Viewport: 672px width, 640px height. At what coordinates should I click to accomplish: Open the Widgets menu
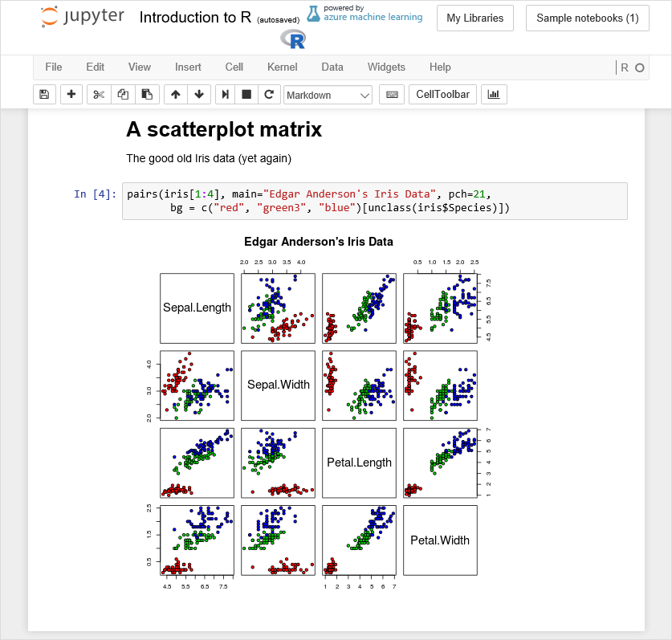(386, 67)
